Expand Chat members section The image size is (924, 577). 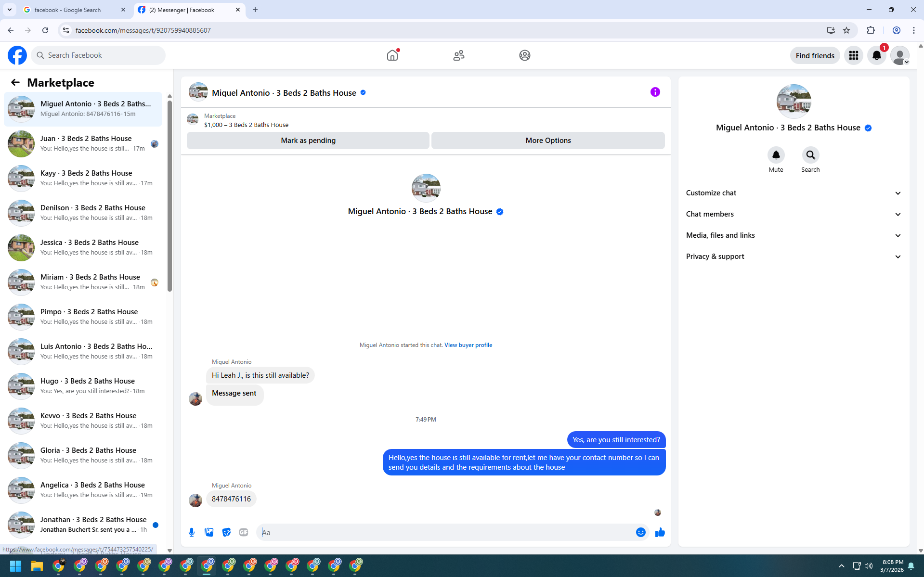[x=794, y=214]
